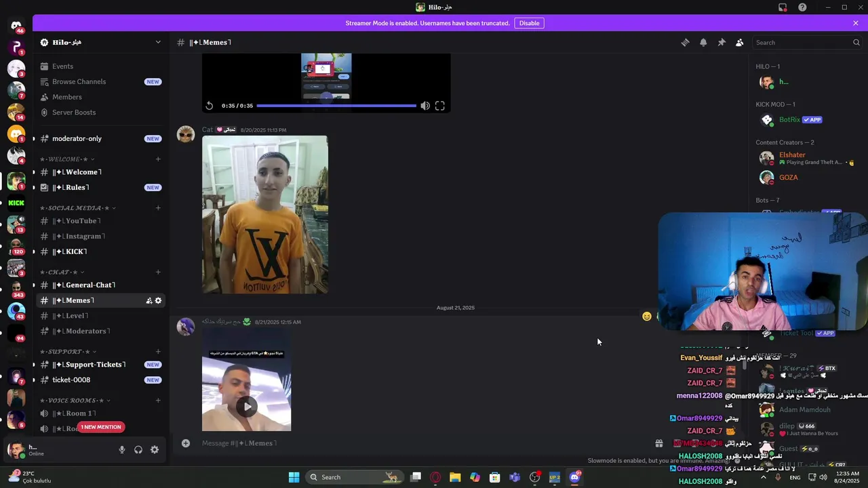Screen dimensions: 868x488
Task: Add channel to SOCIAL MEDIA category
Action: click(x=158, y=208)
